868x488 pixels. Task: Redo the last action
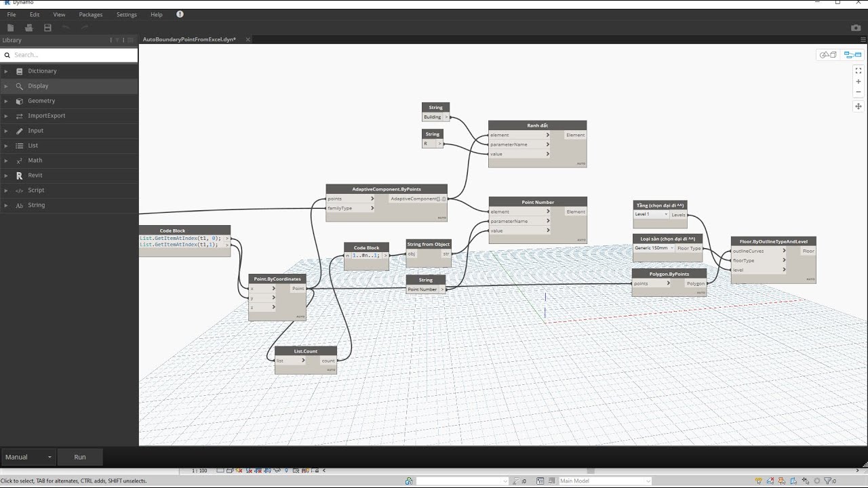85,28
